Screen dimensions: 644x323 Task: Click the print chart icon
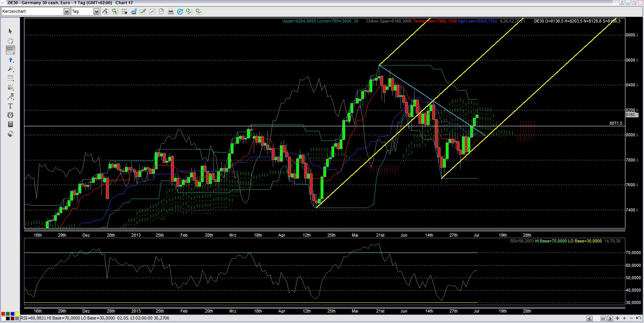[x=170, y=12]
